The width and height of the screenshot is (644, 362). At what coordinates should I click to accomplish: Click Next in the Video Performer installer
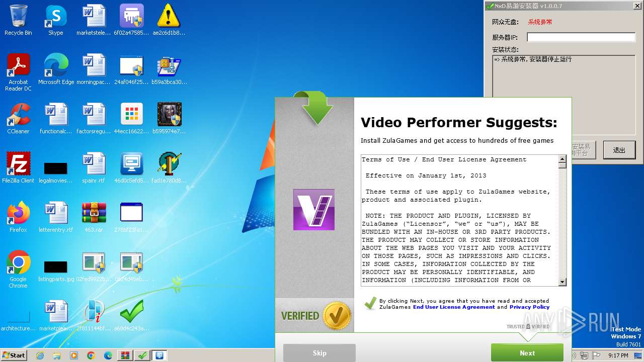pyautogui.click(x=527, y=353)
